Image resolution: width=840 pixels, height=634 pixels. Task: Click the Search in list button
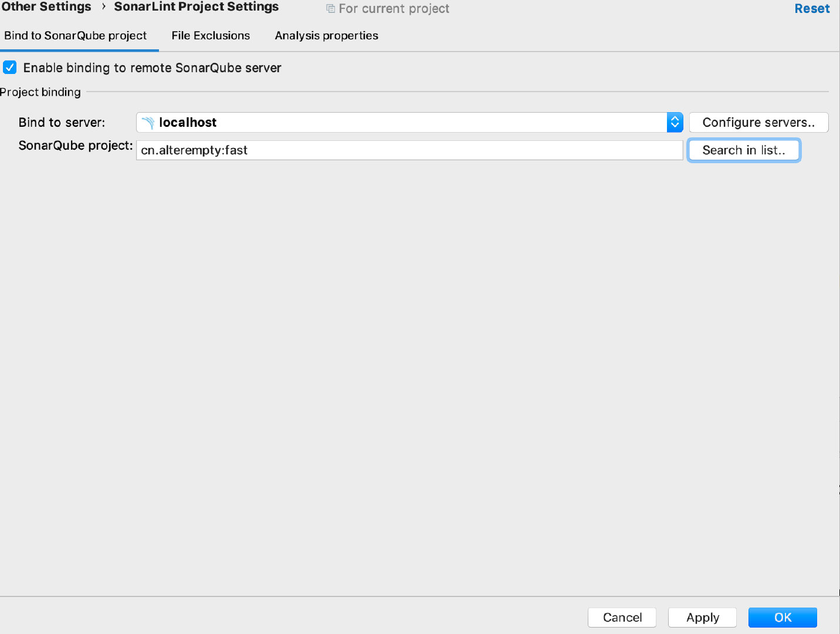click(744, 150)
